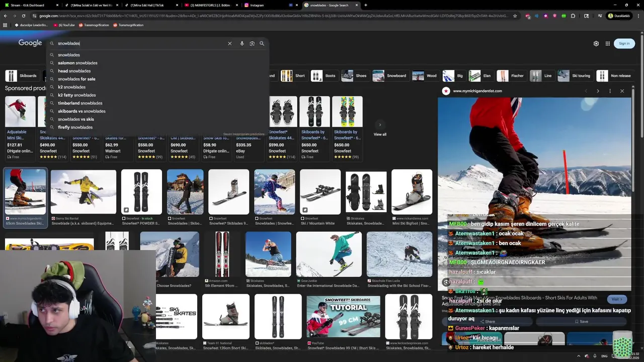Filter images by Fischer chip
This screenshot has height=362, width=644.
511,76
